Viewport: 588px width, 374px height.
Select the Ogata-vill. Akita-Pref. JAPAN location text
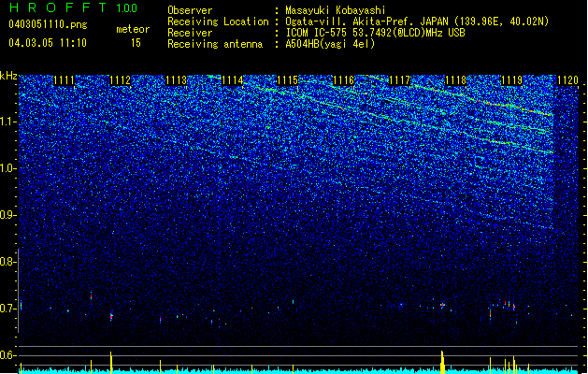pos(417,22)
